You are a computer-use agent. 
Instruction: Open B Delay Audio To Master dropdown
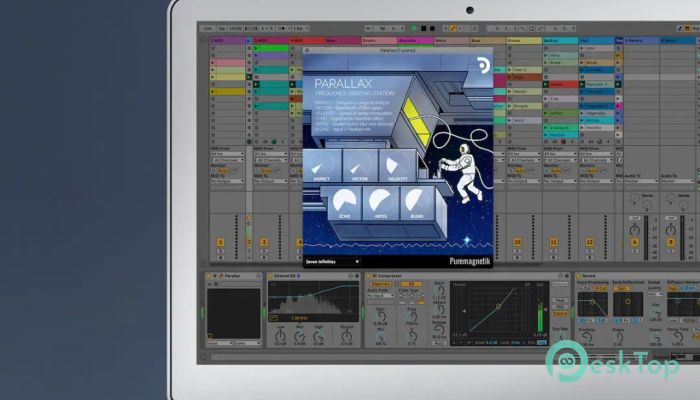click(x=678, y=181)
